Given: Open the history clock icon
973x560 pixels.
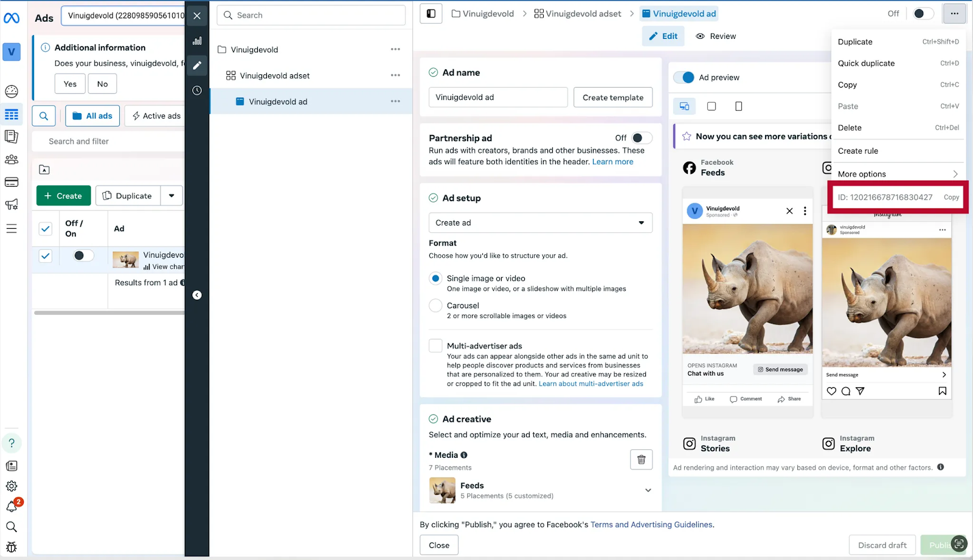Looking at the screenshot, I should (x=197, y=91).
